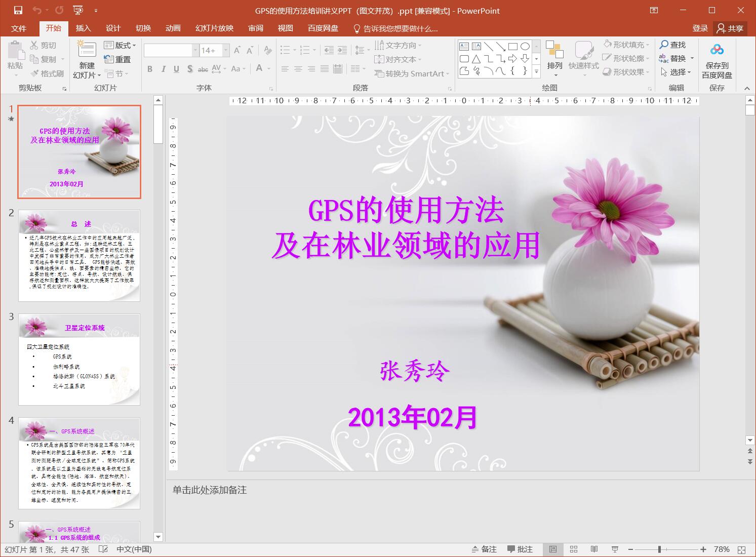Open Convert to SmartArt dropdown
The height and width of the screenshot is (557, 756).
[x=412, y=73]
